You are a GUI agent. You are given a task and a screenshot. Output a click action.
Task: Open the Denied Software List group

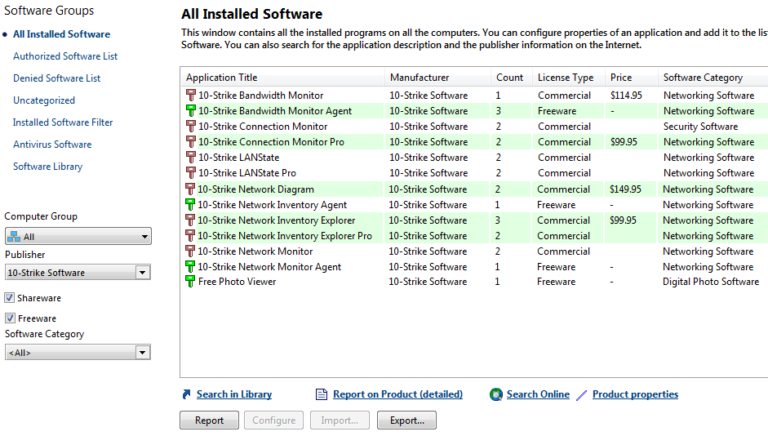pos(58,78)
